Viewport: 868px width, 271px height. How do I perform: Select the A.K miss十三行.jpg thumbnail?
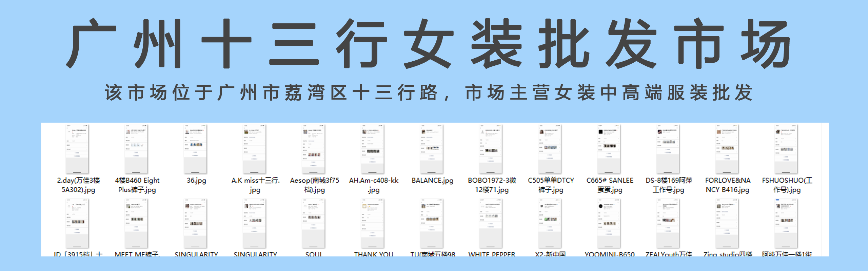[x=255, y=149]
